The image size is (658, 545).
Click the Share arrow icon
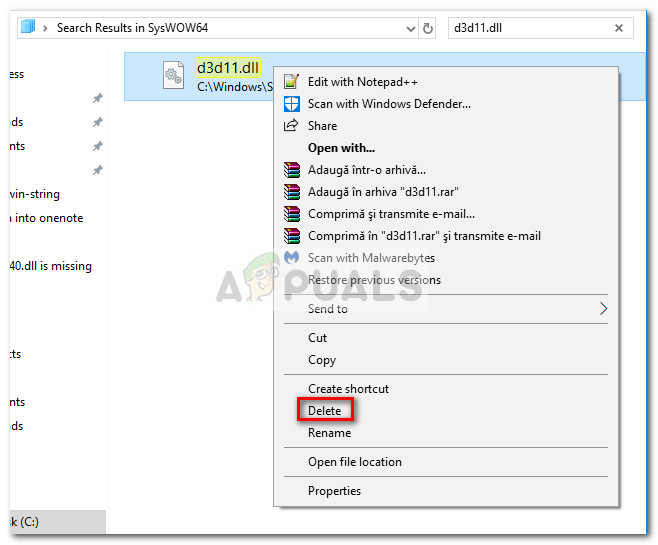pyautogui.click(x=291, y=125)
